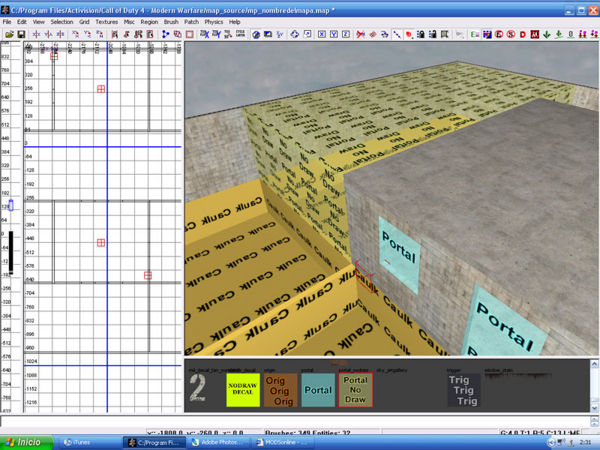Open the Help menu
Viewport: 600px width, 450px height.
(235, 22)
